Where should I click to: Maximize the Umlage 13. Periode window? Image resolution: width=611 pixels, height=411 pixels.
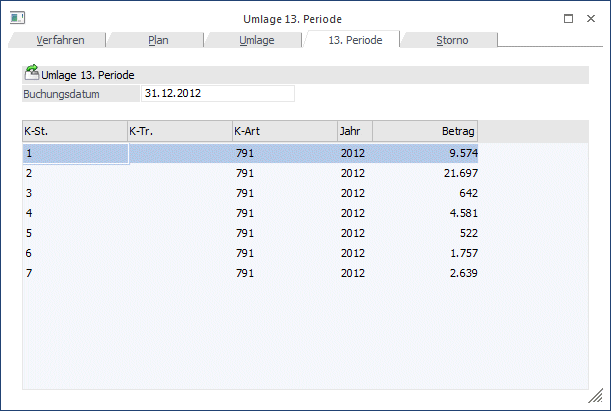568,18
